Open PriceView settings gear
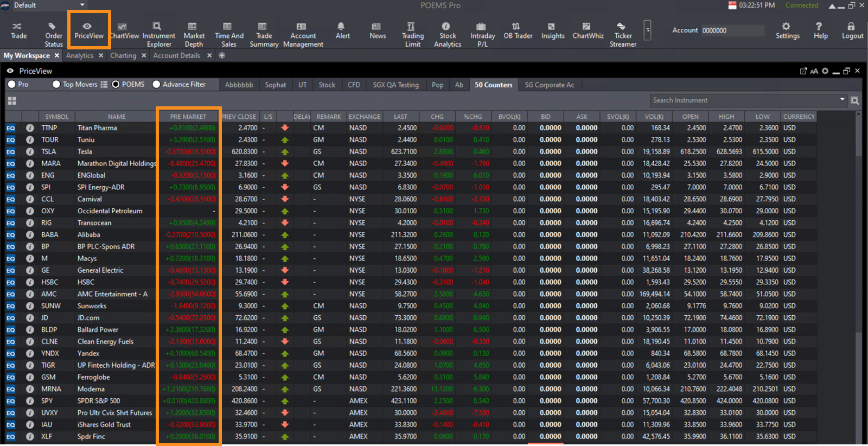Image resolution: width=868 pixels, height=446 pixels. pyautogui.click(x=825, y=71)
